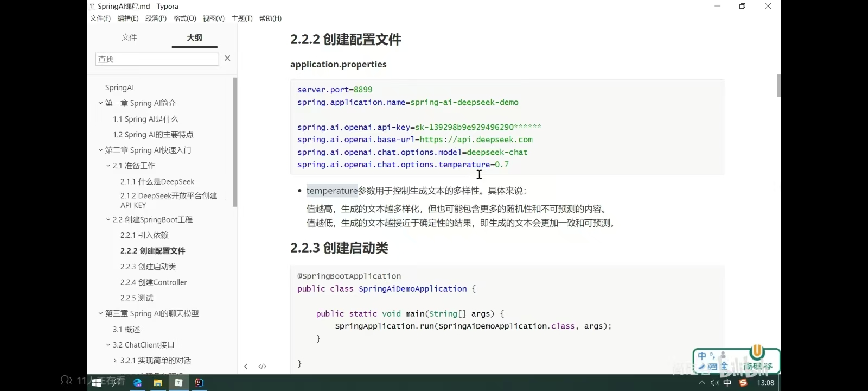The width and height of the screenshot is (868, 391).
Task: Open soft keyboard icon on the IME bar
Action: point(712,367)
